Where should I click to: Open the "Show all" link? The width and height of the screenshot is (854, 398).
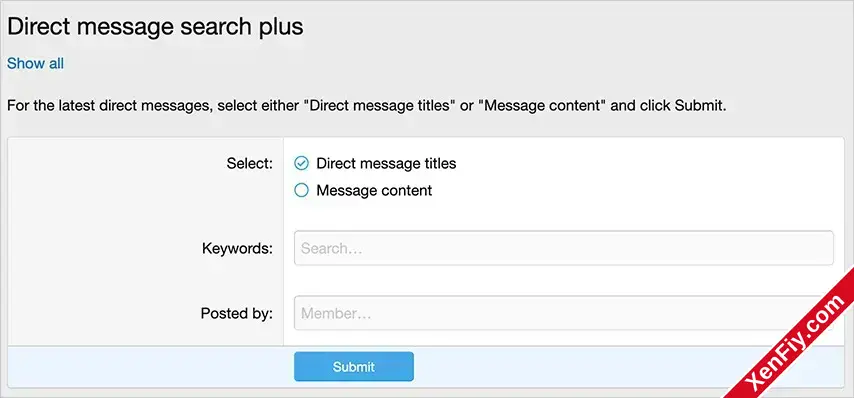click(35, 64)
